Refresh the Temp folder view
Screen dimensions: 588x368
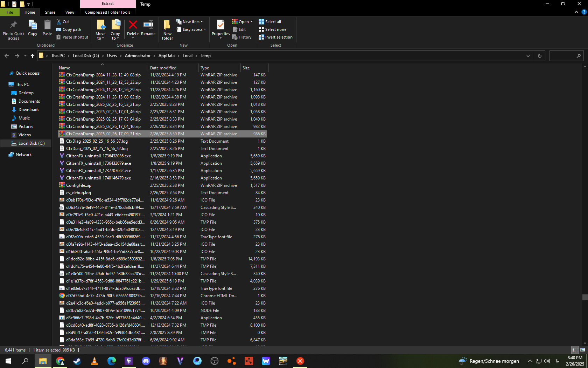(x=539, y=56)
